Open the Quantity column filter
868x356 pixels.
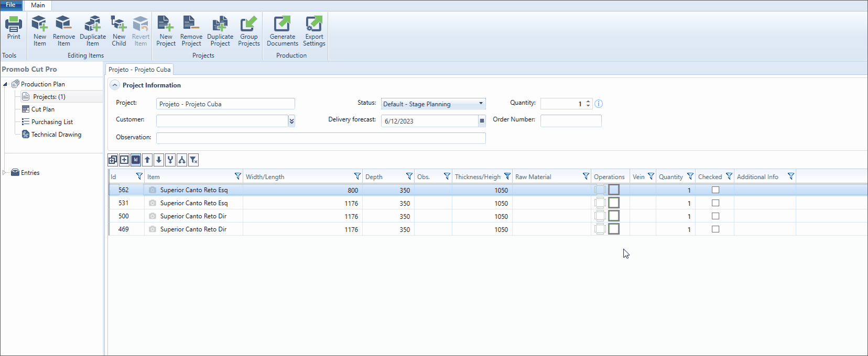(x=690, y=176)
